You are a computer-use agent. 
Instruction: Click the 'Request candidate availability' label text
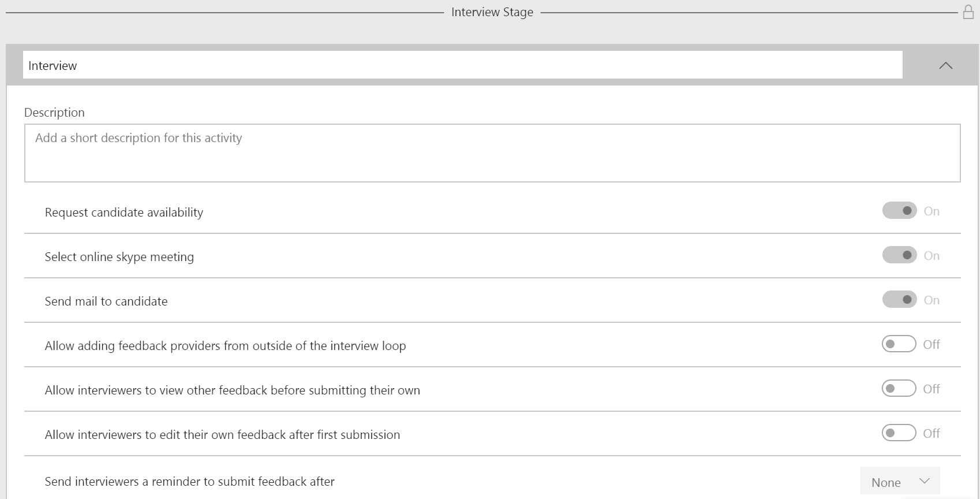(124, 213)
